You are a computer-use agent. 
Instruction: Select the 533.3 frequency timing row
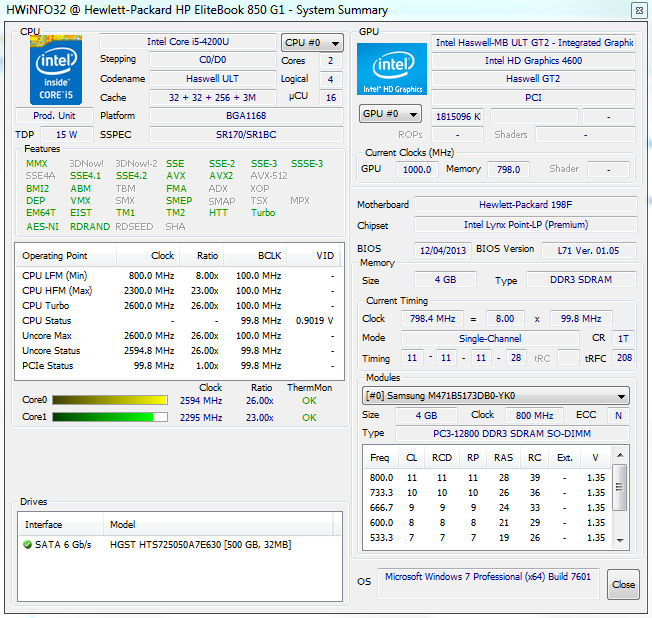487,538
